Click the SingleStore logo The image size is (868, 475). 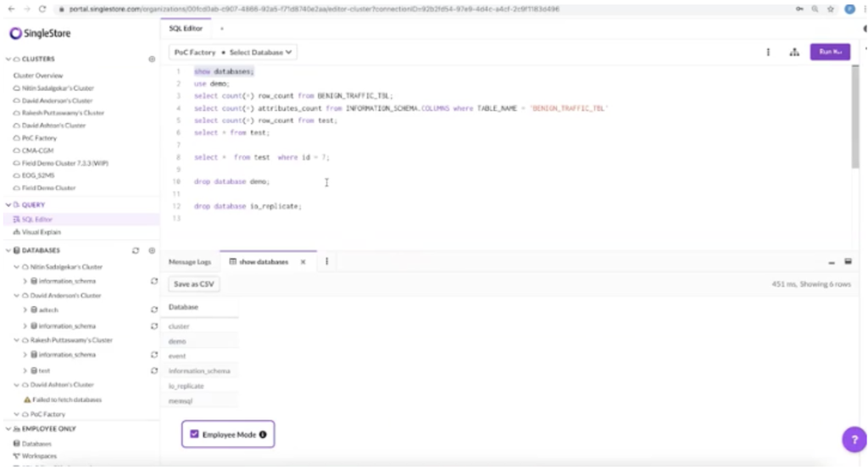pos(41,33)
